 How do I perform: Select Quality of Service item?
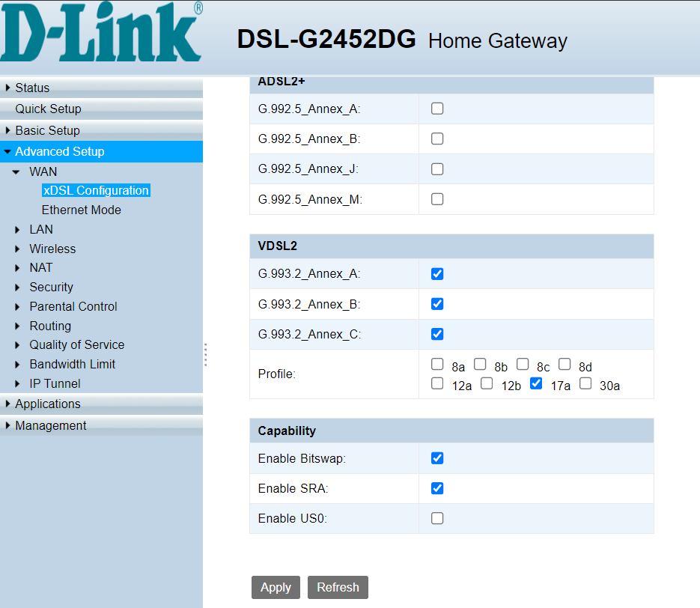pyautogui.click(x=77, y=345)
